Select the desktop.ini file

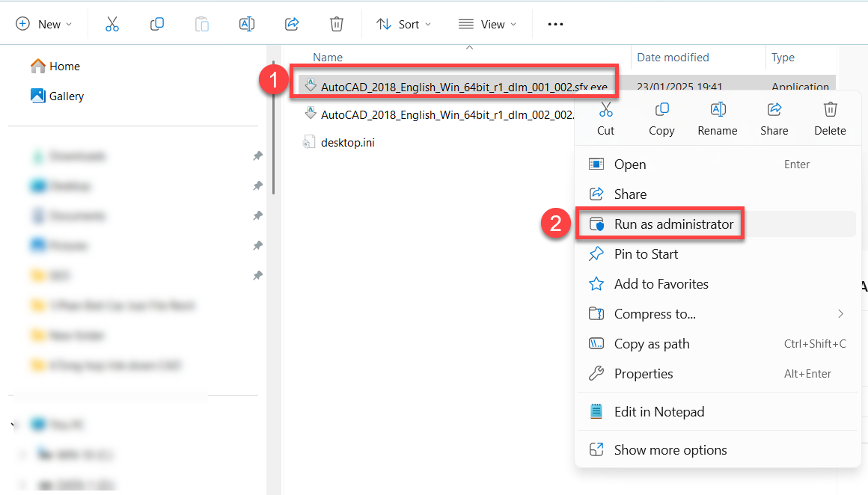(x=348, y=143)
